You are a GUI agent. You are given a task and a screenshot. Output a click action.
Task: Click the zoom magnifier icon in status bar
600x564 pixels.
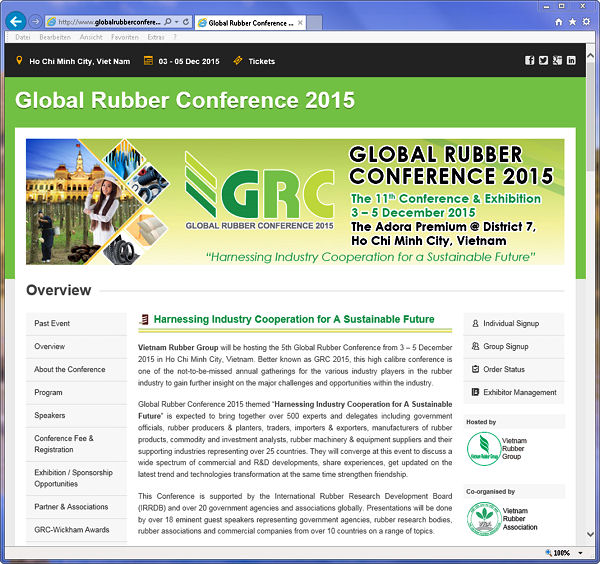point(549,553)
